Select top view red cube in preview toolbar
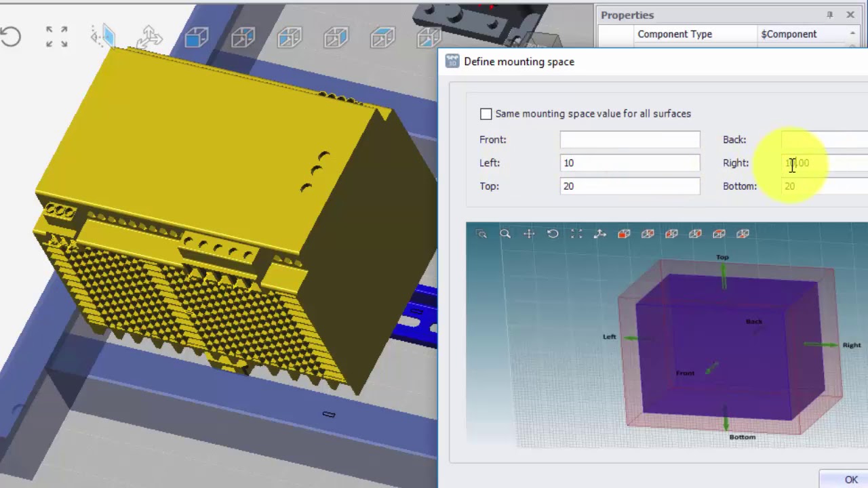The image size is (868, 488). pyautogui.click(x=719, y=234)
